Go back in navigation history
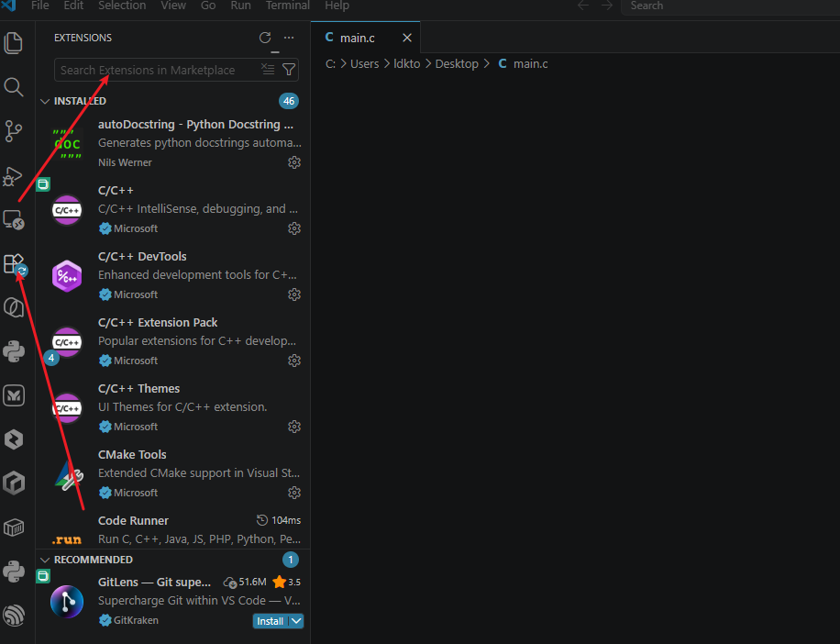Image resolution: width=840 pixels, height=644 pixels. click(x=583, y=6)
